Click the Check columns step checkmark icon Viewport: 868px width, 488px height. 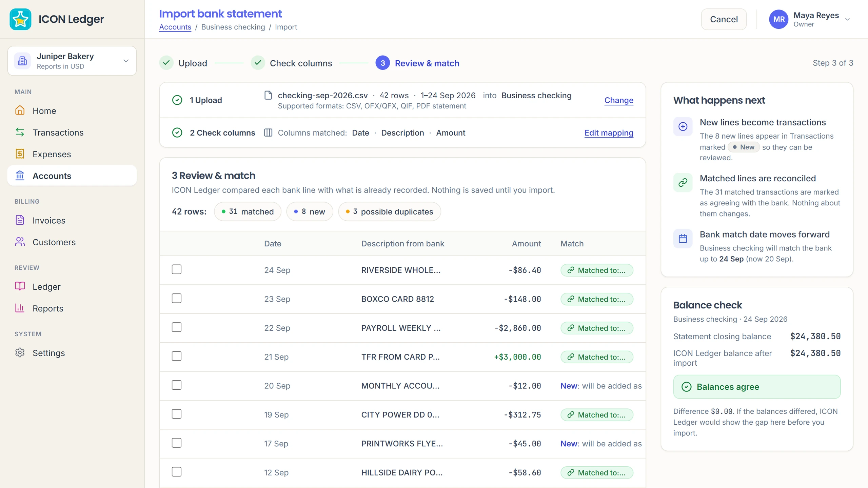coord(258,63)
